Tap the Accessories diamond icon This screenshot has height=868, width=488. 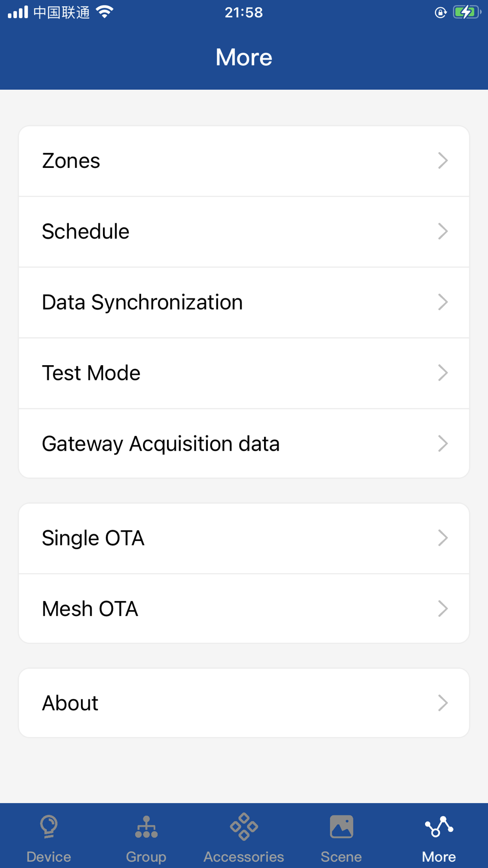tap(244, 827)
